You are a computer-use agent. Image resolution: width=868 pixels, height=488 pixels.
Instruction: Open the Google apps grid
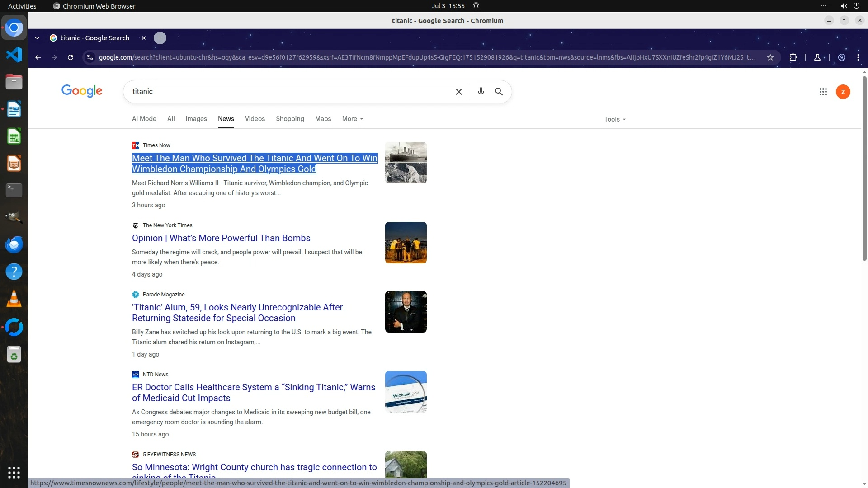823,92
